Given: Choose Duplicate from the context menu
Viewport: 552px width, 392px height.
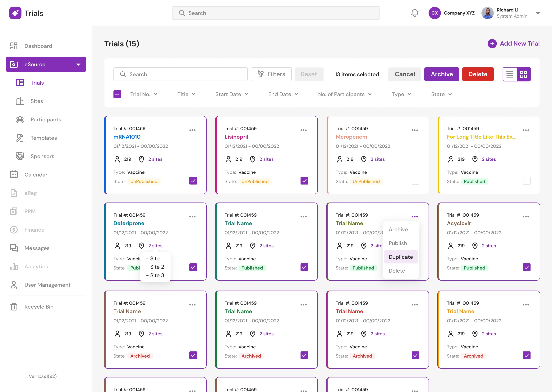Looking at the screenshot, I should (x=401, y=257).
